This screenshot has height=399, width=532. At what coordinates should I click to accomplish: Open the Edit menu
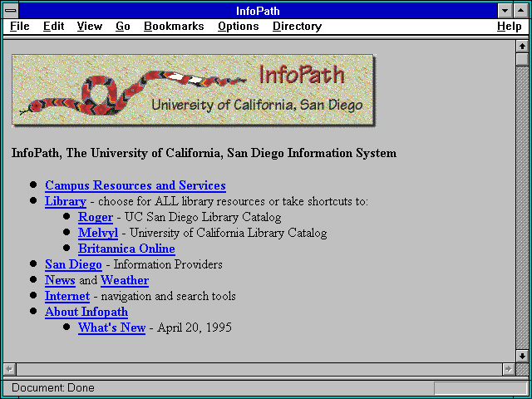point(53,27)
